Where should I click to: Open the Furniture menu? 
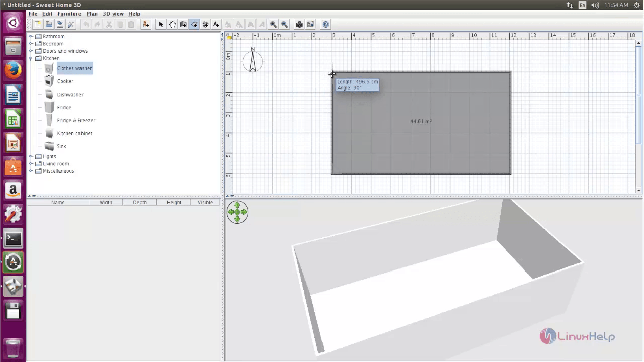(x=69, y=14)
